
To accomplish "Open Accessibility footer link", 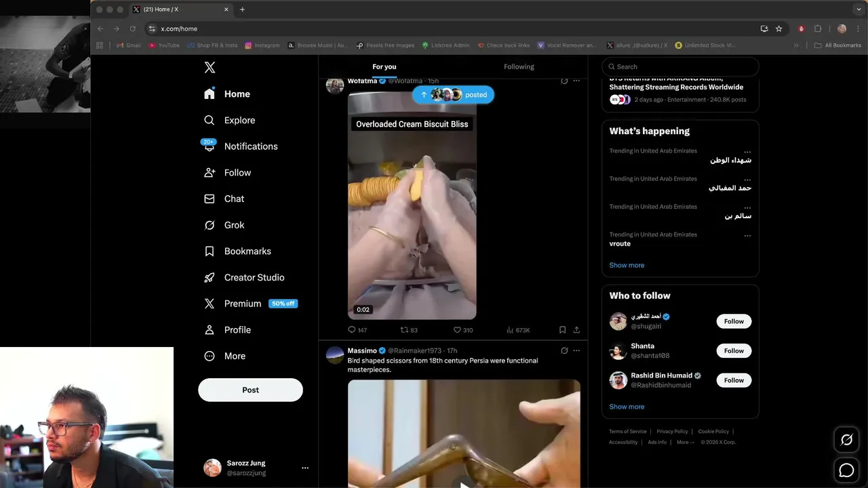I will click(623, 443).
